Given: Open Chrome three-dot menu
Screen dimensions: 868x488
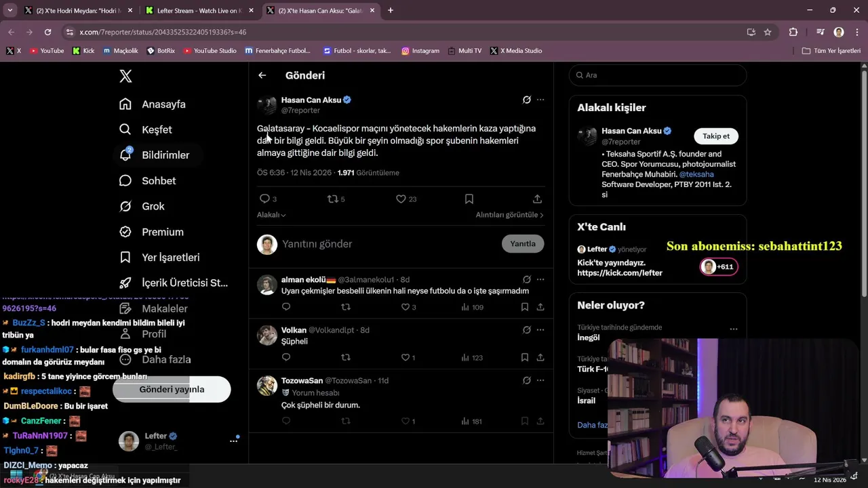Looking at the screenshot, I should (856, 32).
